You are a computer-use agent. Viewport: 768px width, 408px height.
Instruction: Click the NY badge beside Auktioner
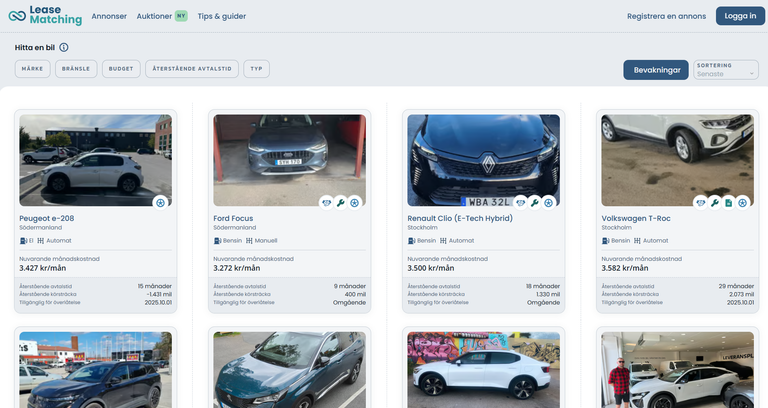(181, 16)
